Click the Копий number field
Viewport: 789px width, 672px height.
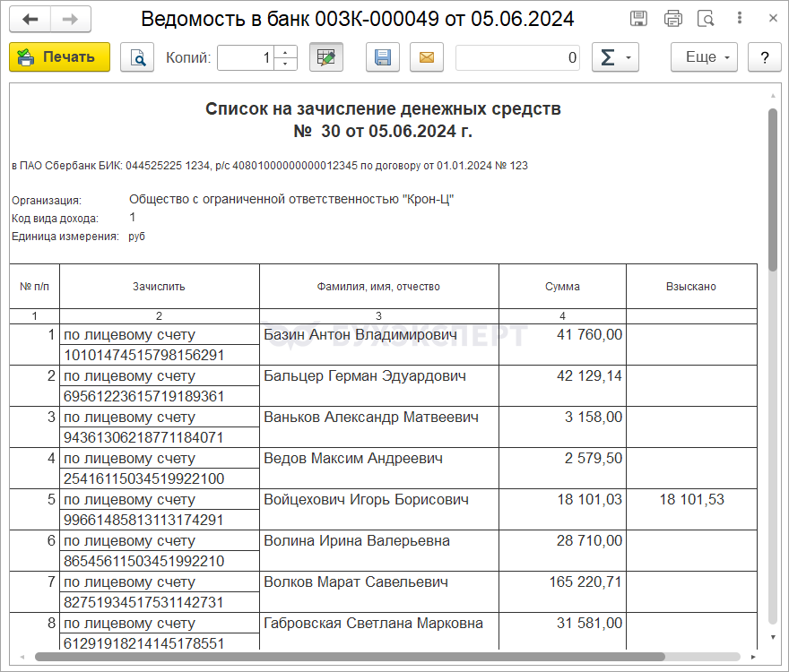click(x=246, y=58)
